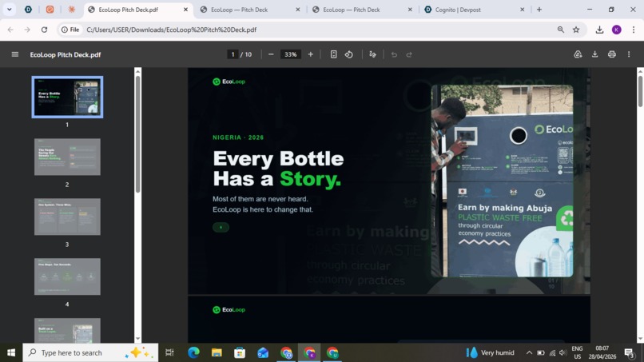Open the Windows Start menu
This screenshot has width=644, height=362.
11,352
